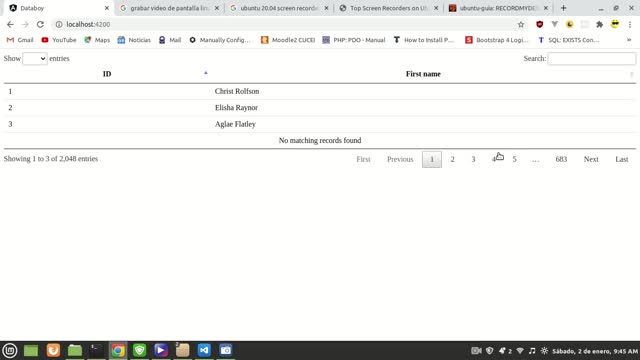Open the browser extensions puzzle icon
The width and height of the screenshot is (640, 360).
pyautogui.click(x=600, y=24)
